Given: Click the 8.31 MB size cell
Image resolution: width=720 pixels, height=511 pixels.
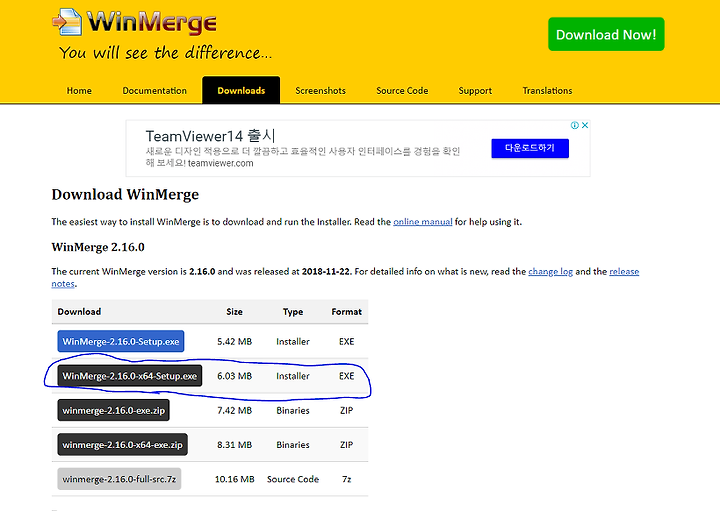Looking at the screenshot, I should [235, 445].
